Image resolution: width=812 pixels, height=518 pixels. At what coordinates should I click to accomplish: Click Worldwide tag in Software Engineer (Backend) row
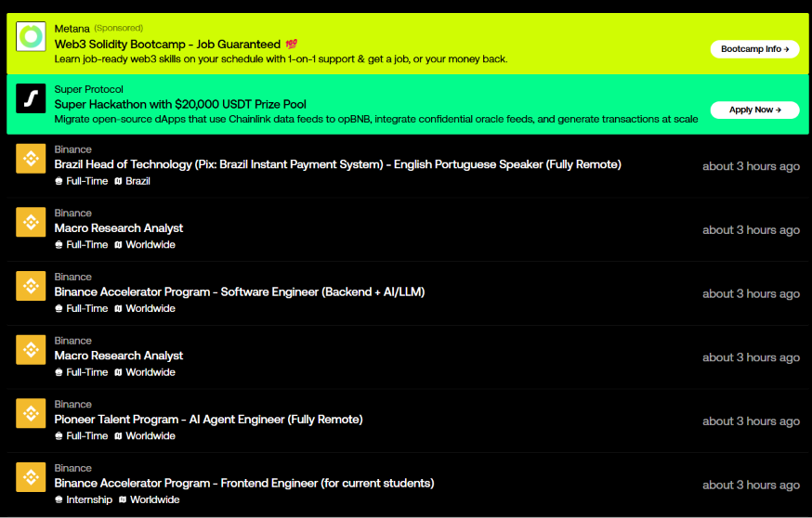151,308
